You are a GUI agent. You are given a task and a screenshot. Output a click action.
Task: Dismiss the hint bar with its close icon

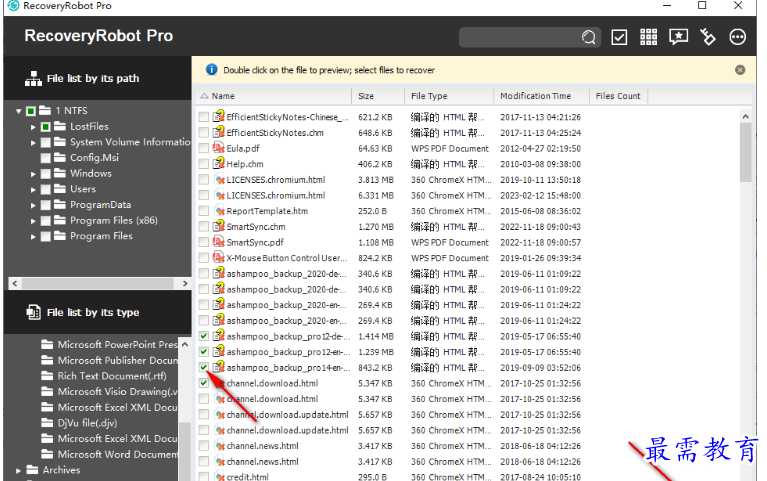(740, 70)
